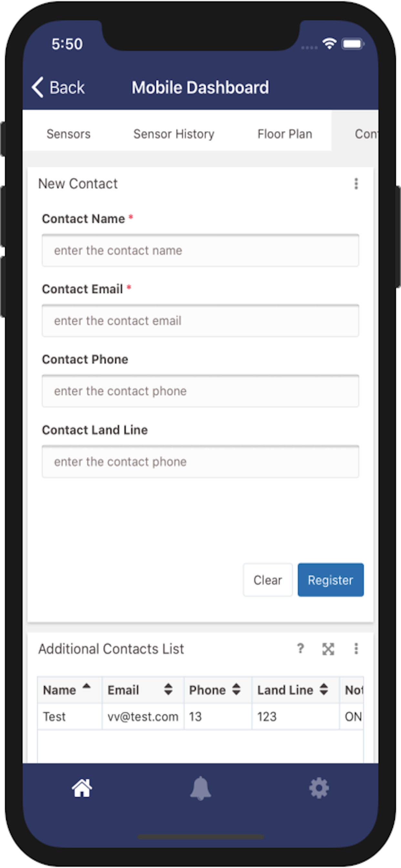401x868 pixels.
Task: Switch to the Sensor History tab
Action: click(x=174, y=134)
